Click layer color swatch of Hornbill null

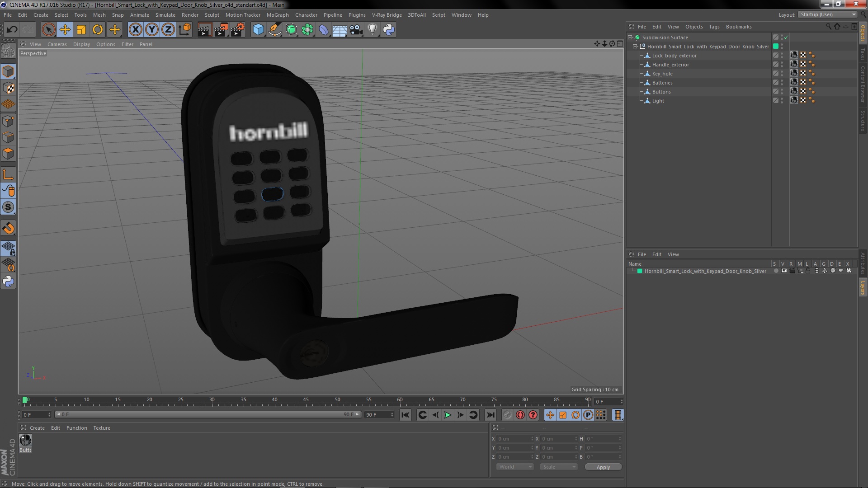pyautogui.click(x=776, y=46)
